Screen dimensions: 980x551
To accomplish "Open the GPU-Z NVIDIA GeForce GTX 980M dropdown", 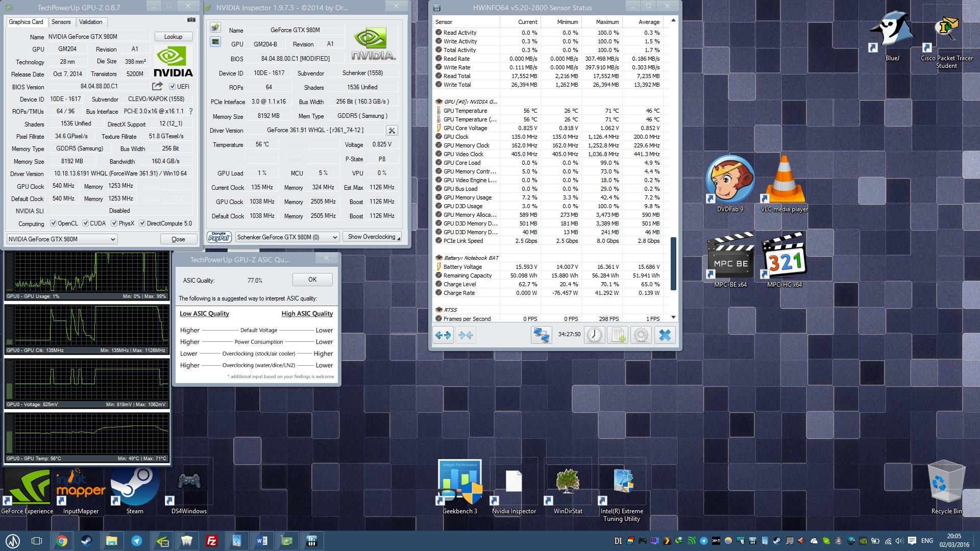I will [62, 239].
